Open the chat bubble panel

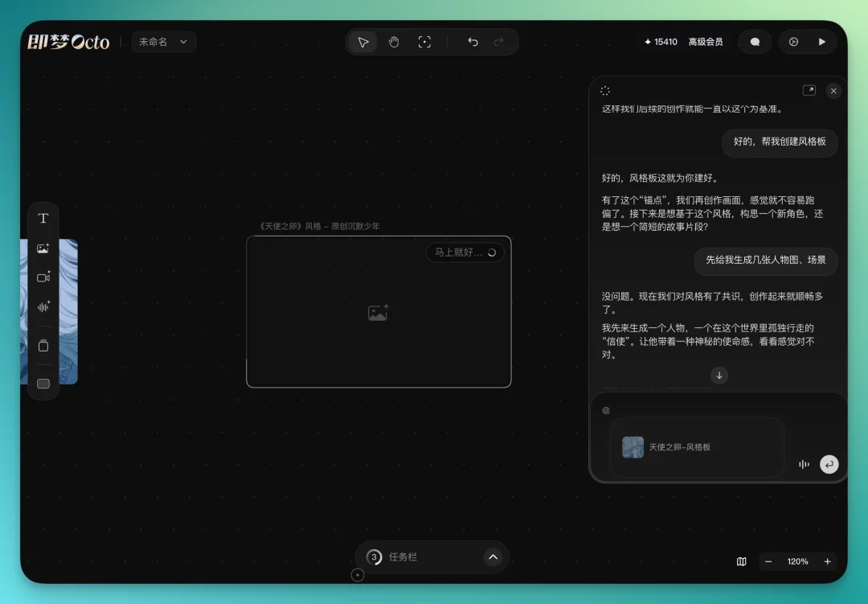point(754,41)
